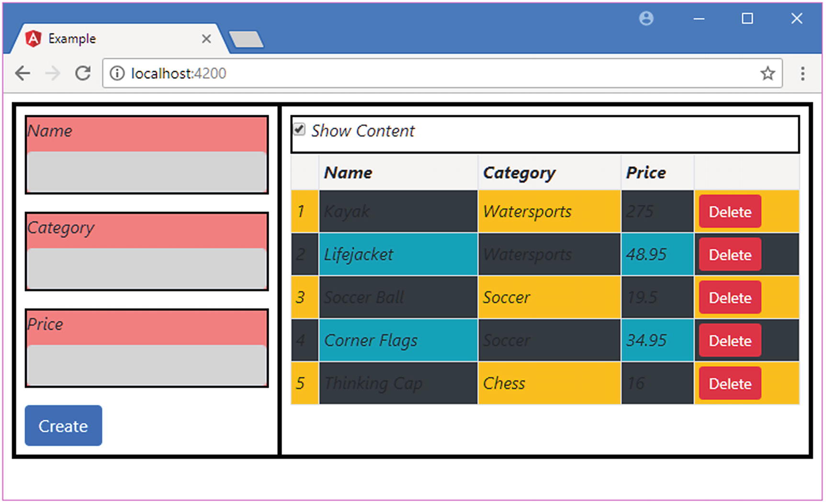Click the price 275 cell
The image size is (826, 504).
tap(658, 212)
